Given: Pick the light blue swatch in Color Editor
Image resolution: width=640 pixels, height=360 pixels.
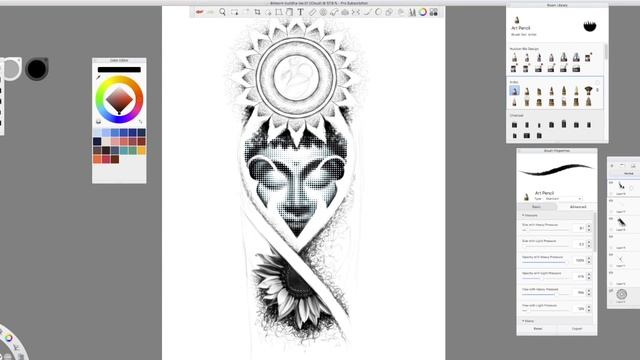Looking at the screenshot, I should click(x=107, y=132).
